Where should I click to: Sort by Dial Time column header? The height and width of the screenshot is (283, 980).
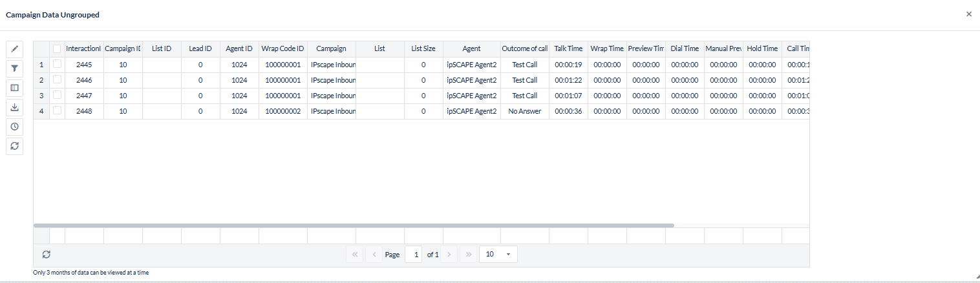coord(685,48)
